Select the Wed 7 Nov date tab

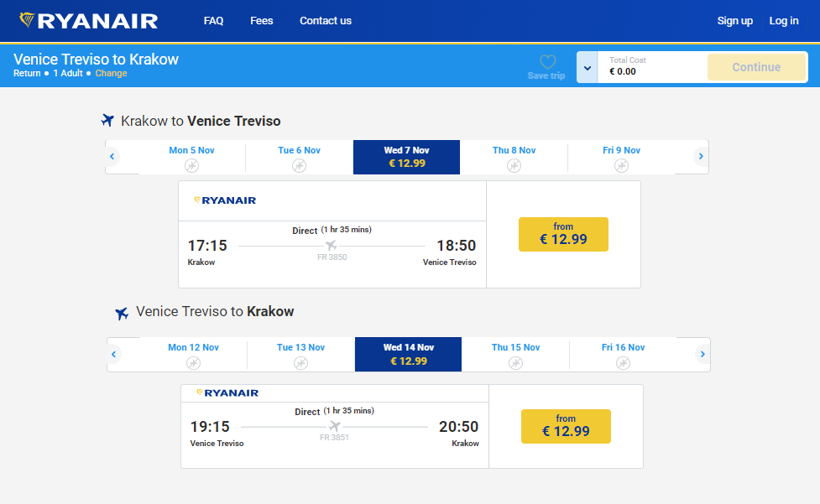point(406,157)
